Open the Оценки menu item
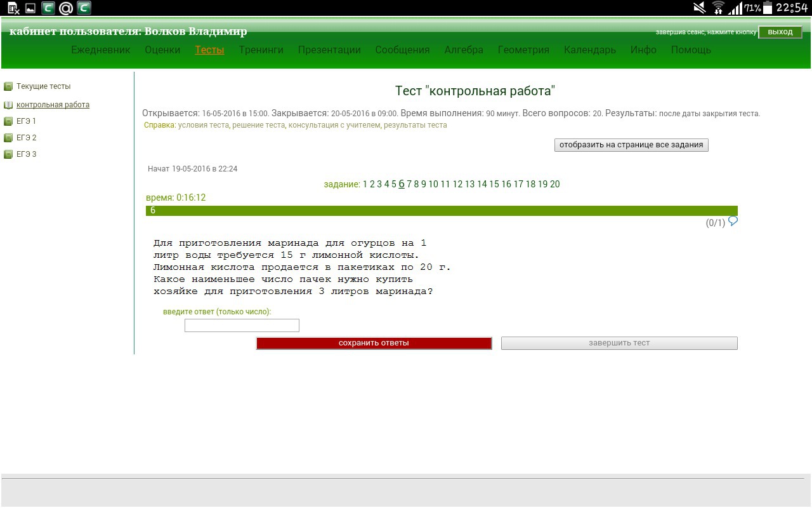Image resolution: width=812 pixels, height=508 pixels. pos(162,50)
